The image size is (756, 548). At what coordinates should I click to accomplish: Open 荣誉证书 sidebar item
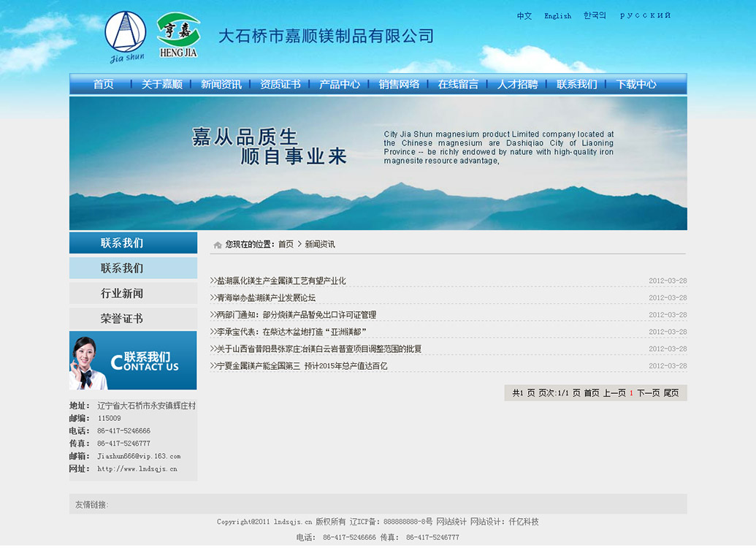click(x=122, y=319)
